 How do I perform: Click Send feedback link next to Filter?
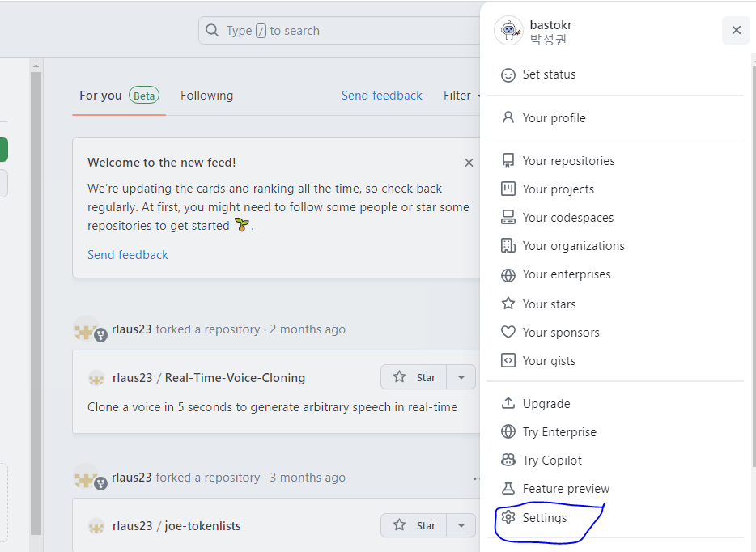click(x=382, y=96)
